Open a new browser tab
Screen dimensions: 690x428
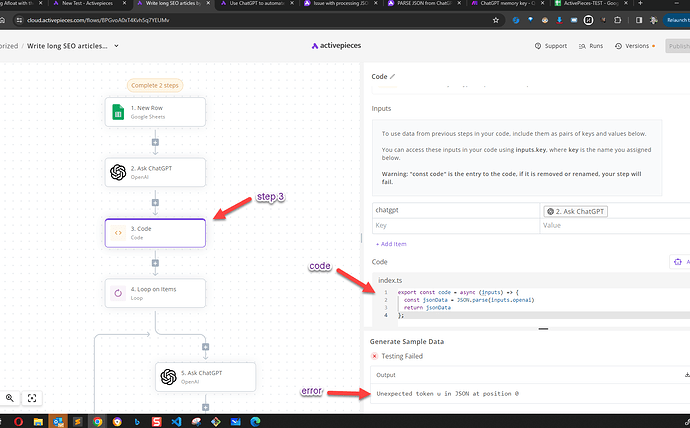tap(640, 3)
